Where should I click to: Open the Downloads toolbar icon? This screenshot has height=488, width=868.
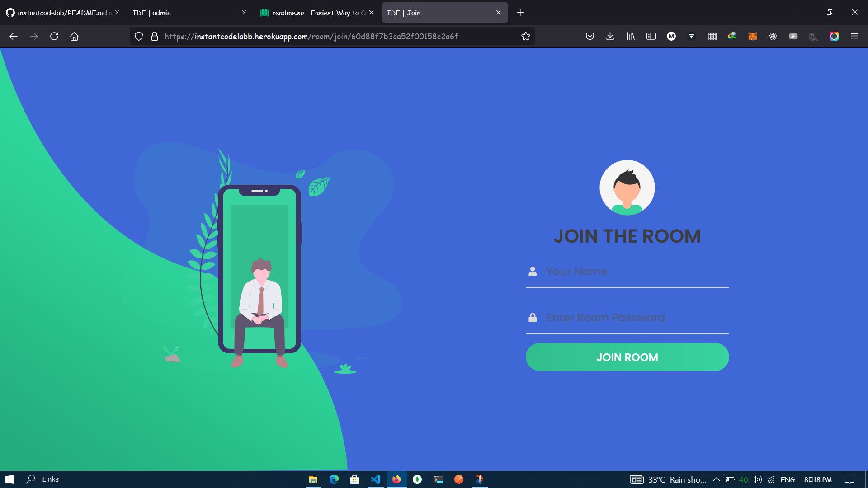pyautogui.click(x=610, y=37)
